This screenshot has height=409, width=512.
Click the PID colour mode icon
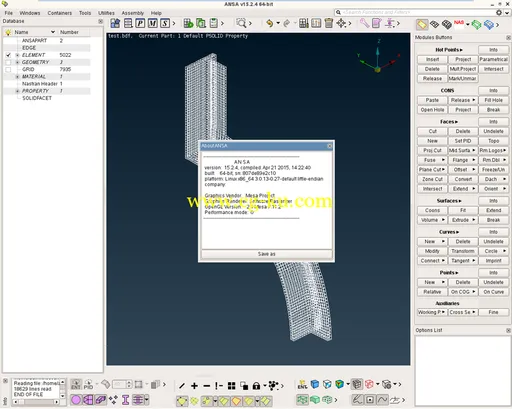click(x=88, y=384)
